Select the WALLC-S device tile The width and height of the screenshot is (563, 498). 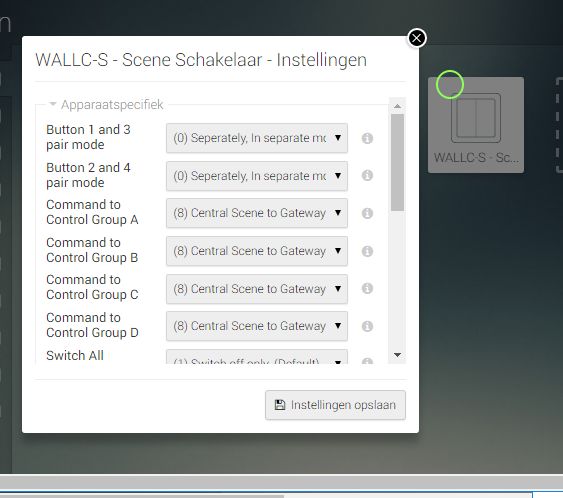(476, 125)
